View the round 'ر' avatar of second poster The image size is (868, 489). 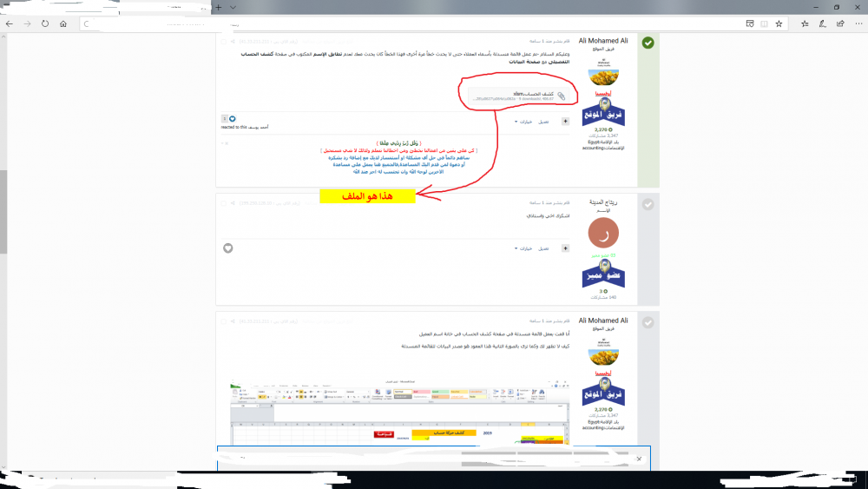tap(603, 233)
